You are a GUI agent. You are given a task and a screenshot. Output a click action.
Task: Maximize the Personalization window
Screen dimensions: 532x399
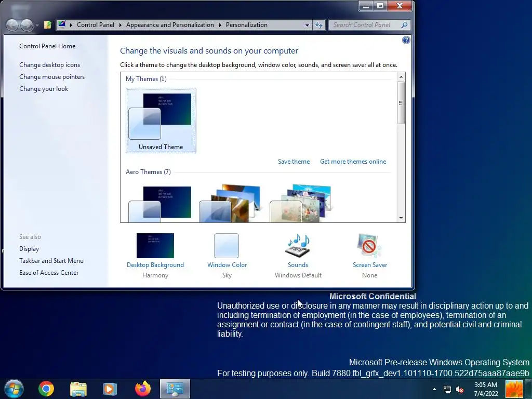pos(381,6)
